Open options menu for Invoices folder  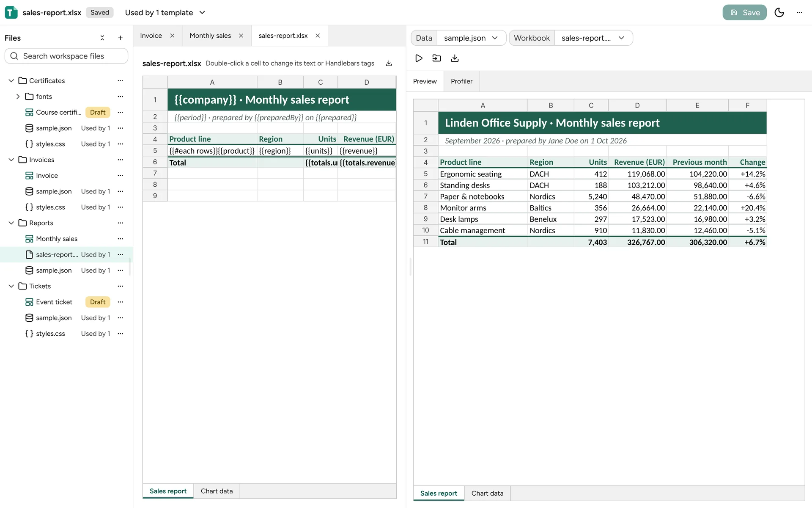coord(121,160)
